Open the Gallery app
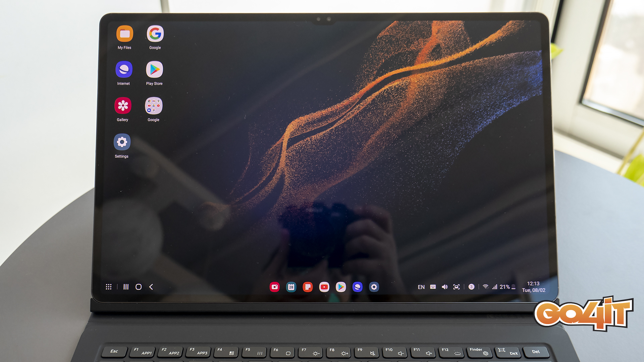The image size is (644, 362). pyautogui.click(x=123, y=106)
